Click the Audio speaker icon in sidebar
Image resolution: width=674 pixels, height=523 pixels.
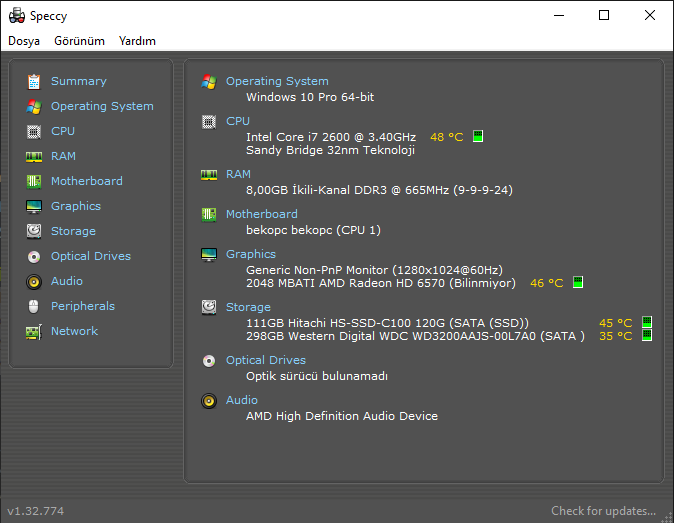[34, 281]
